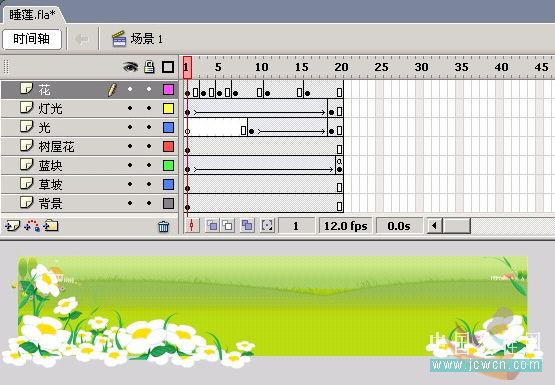Viewport: 555px width, 385px height.
Task: Click the motion tween span on 灯光 layer
Action: coord(256,108)
